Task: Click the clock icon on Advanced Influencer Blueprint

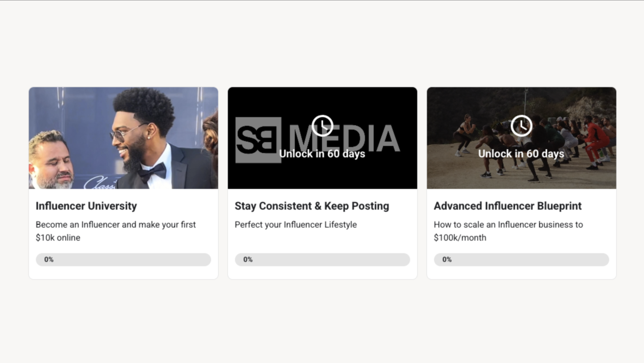Action: [521, 126]
